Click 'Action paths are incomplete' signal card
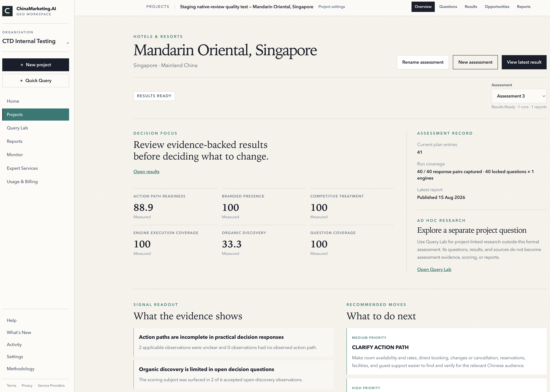This screenshot has width=550, height=392. 233,342
